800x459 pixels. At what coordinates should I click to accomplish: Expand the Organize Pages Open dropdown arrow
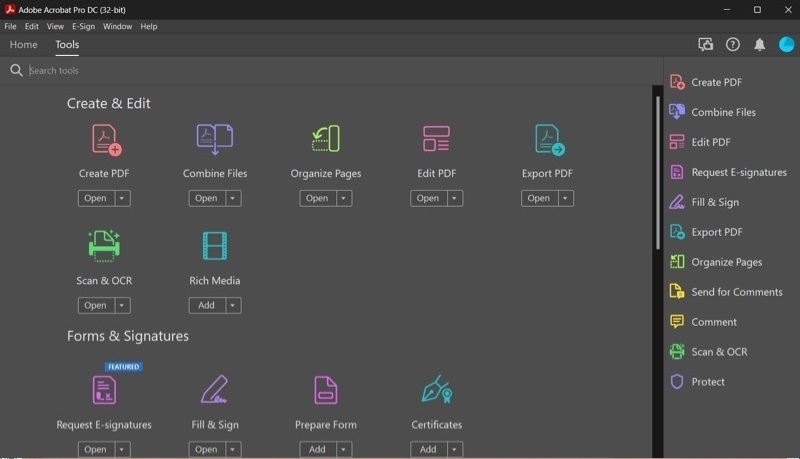point(344,198)
